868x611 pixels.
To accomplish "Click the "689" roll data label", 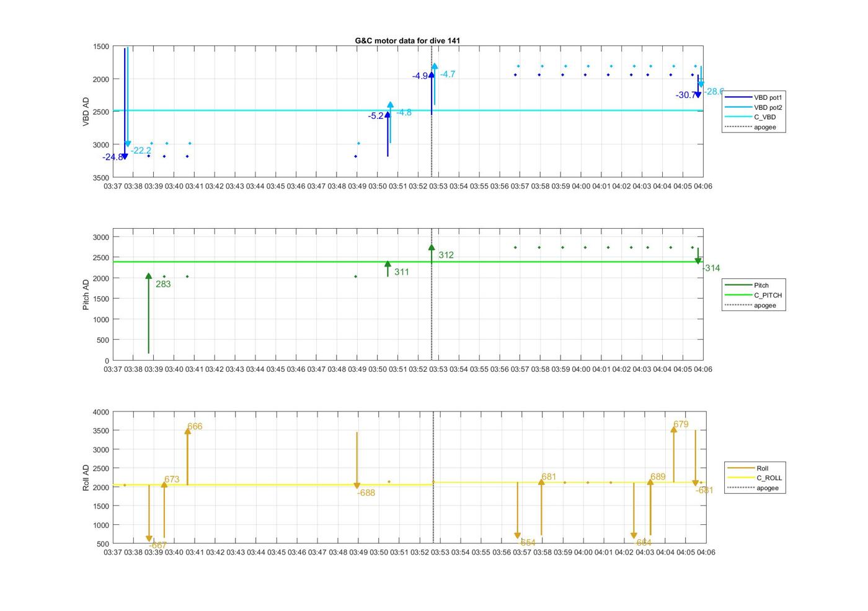I will coord(658,477).
